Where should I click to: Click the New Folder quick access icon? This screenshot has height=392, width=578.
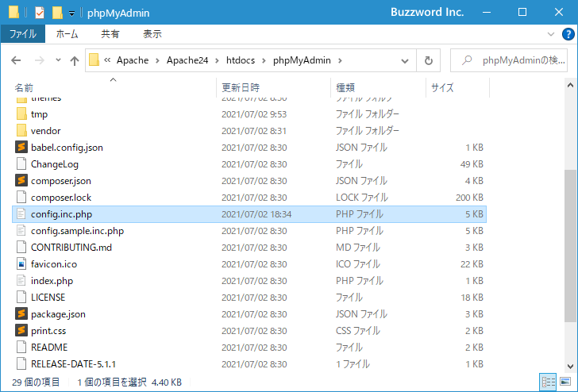57,13
